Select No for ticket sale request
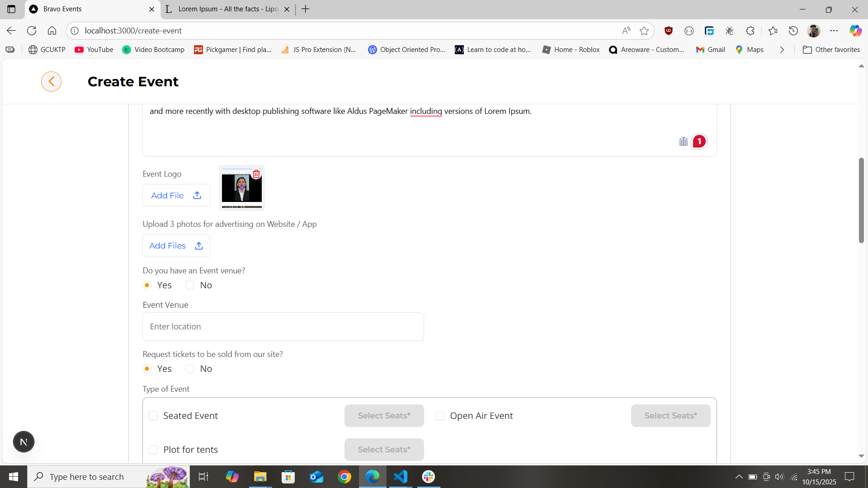Screen dimensions: 868x488 coord(190,369)
